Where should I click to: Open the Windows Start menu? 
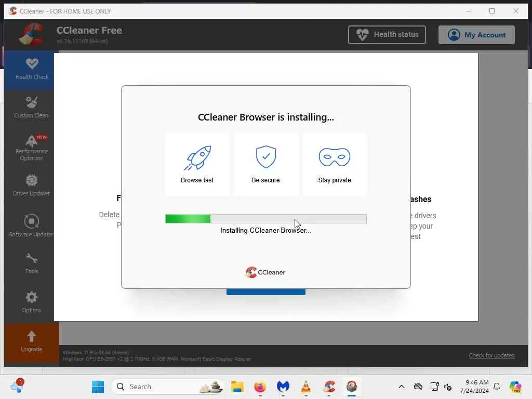pos(98,387)
